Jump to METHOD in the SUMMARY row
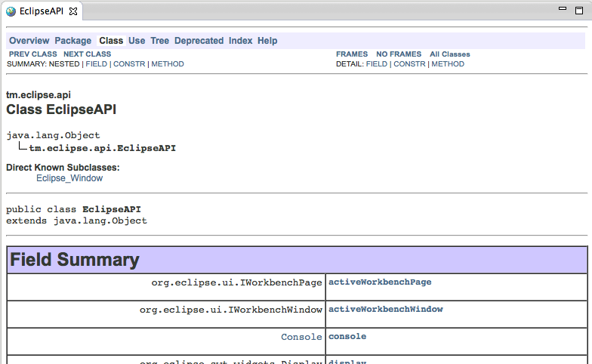Image resolution: width=592 pixels, height=364 pixels. click(x=168, y=64)
